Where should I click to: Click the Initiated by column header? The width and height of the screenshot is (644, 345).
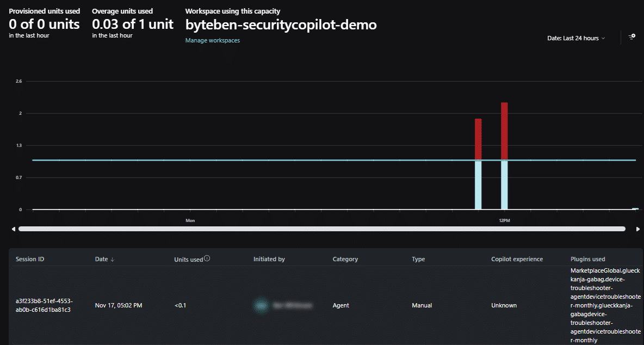pos(269,260)
